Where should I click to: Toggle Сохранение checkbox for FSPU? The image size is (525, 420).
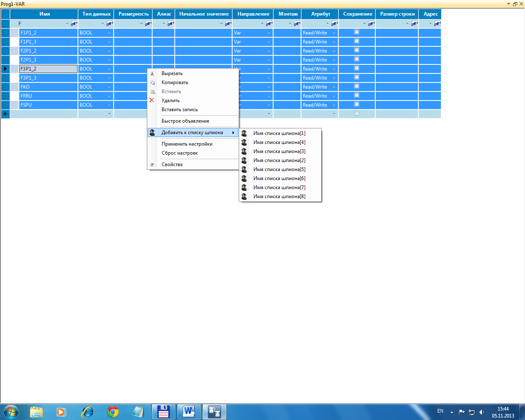tap(356, 104)
